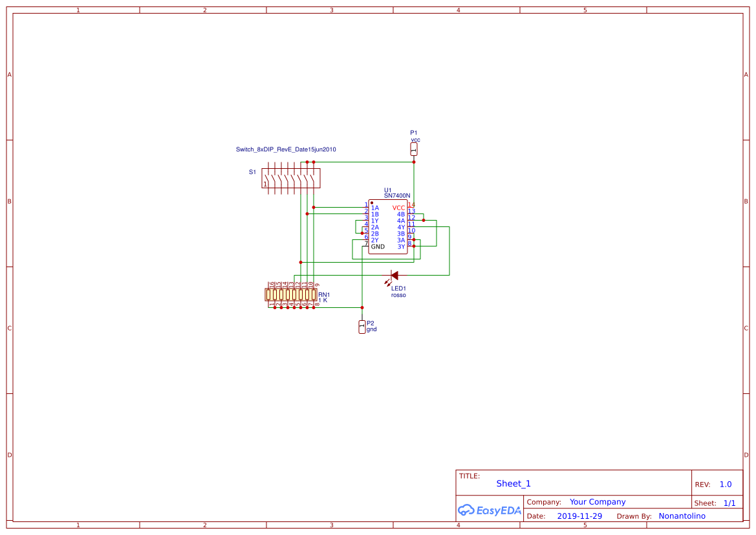Viewport: 756px width, 535px height.
Task: Click the RN1 resistor network symbol
Action: (291, 294)
